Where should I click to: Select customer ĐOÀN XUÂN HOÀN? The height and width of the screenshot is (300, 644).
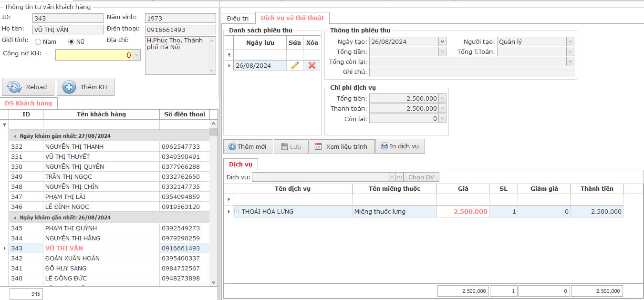[x=73, y=258]
